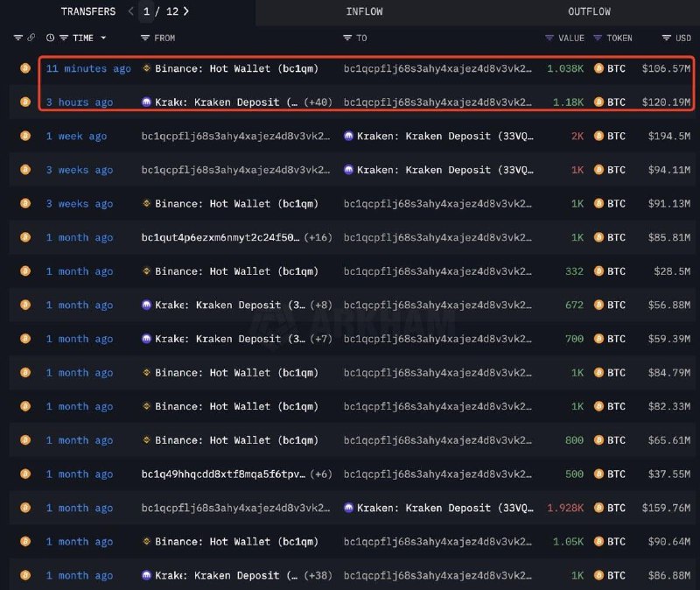Screen dimensions: 700x590
Task: Expand the TIME sort dropdown caret
Action: click(x=103, y=38)
